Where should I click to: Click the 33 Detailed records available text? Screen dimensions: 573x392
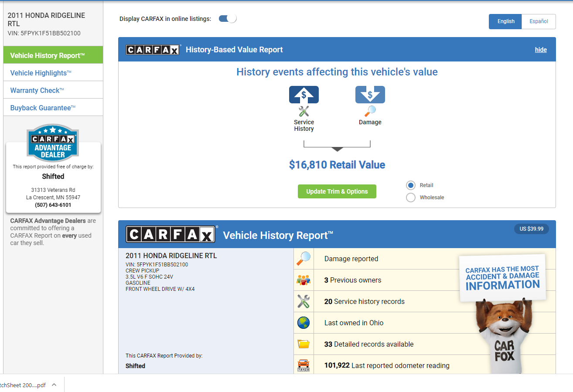click(x=369, y=344)
